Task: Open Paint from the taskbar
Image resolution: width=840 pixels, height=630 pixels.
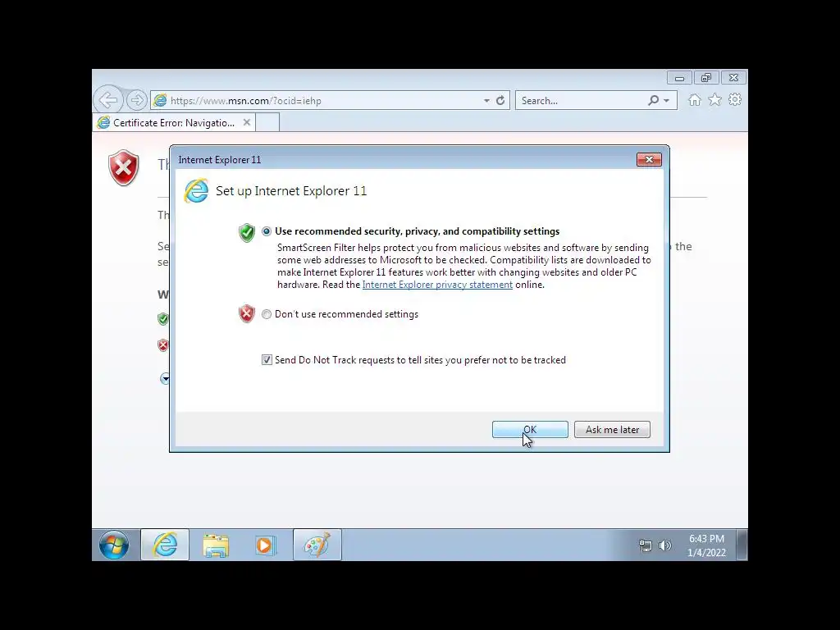Action: tap(317, 546)
